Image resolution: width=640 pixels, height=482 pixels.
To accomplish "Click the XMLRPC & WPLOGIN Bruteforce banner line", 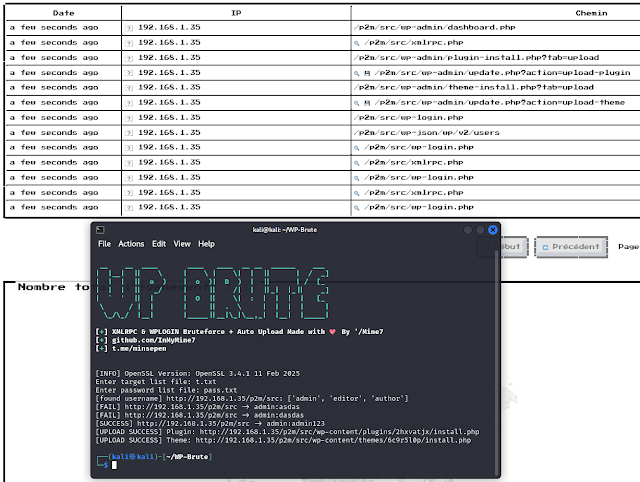I will 239,332.
